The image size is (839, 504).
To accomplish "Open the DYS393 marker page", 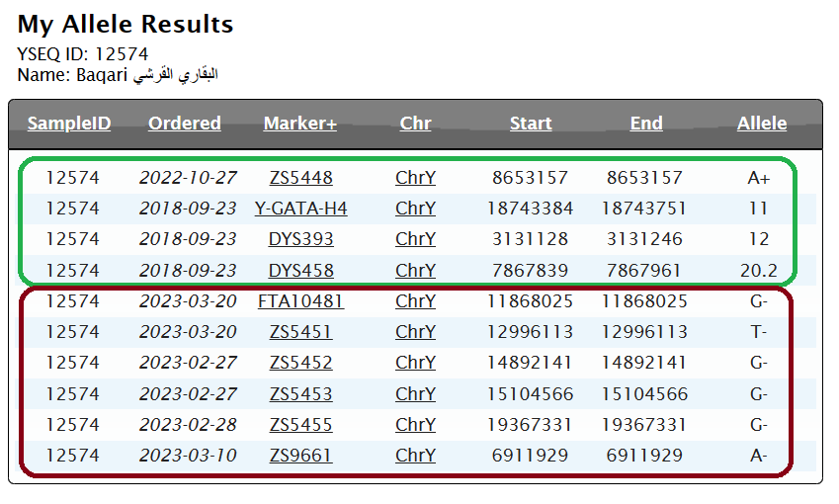I will [x=300, y=239].
